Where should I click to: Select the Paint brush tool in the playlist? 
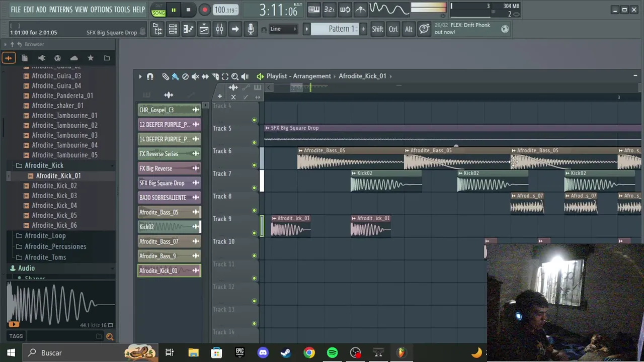point(175,76)
